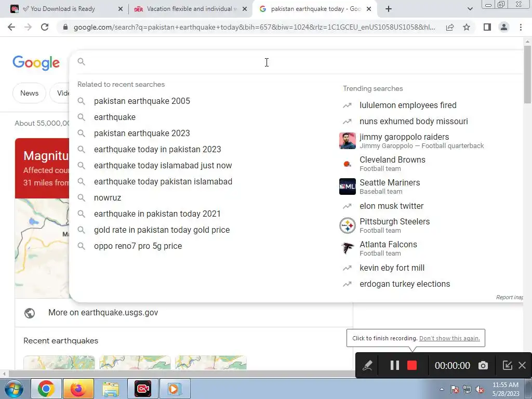Launch Firefox from the taskbar

point(78,389)
